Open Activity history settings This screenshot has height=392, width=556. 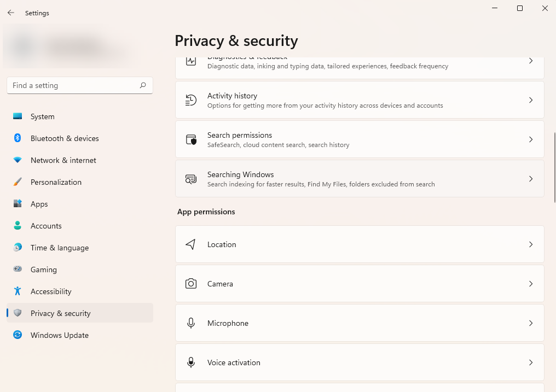coord(360,100)
